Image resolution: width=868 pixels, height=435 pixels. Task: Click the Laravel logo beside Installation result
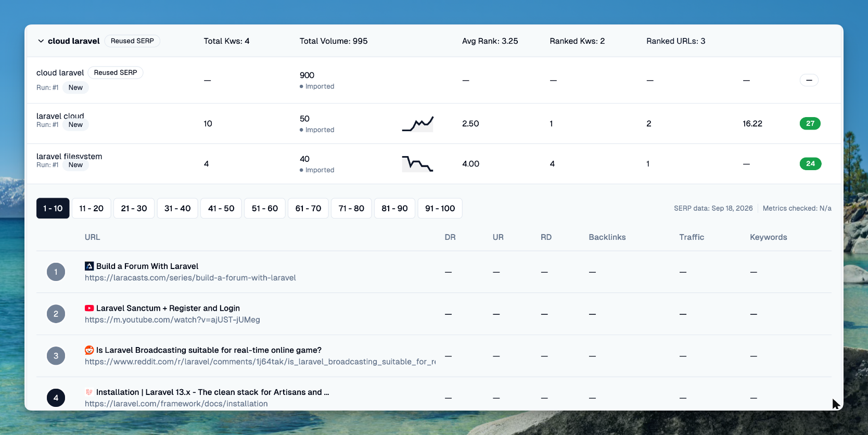[90, 392]
